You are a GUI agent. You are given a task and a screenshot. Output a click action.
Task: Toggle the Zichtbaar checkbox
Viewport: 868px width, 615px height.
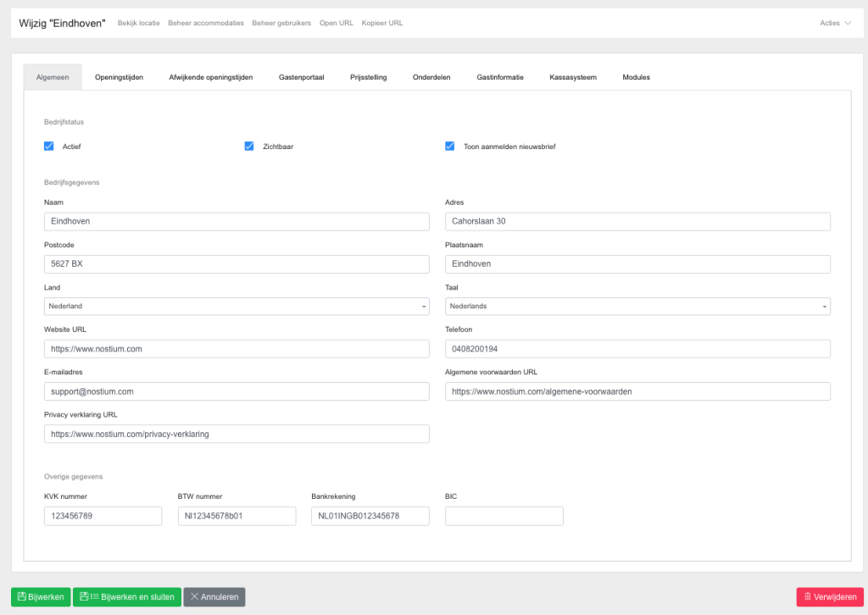[x=249, y=146]
